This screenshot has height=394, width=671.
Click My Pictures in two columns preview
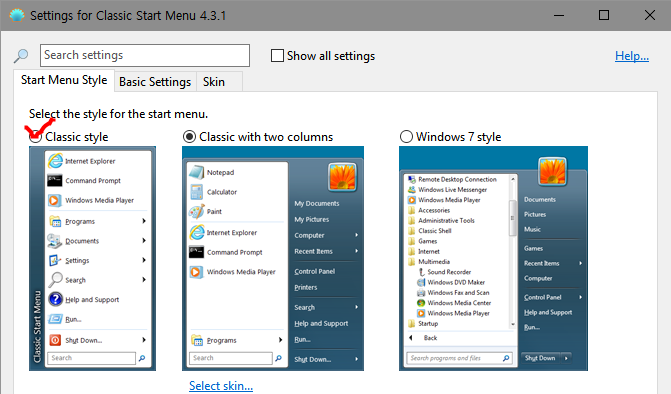coord(312,219)
